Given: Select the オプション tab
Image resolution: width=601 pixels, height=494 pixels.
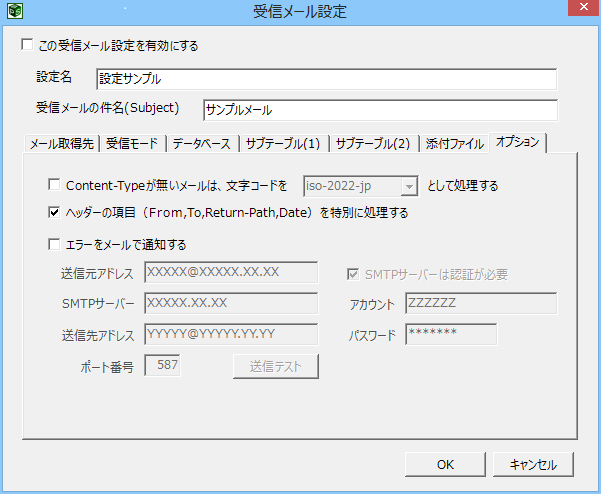Looking at the screenshot, I should [517, 143].
